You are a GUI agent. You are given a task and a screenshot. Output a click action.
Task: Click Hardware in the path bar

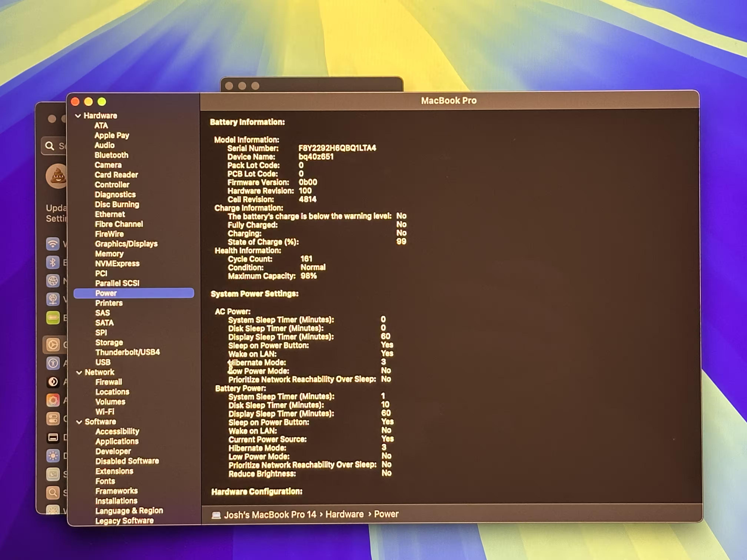tap(344, 514)
